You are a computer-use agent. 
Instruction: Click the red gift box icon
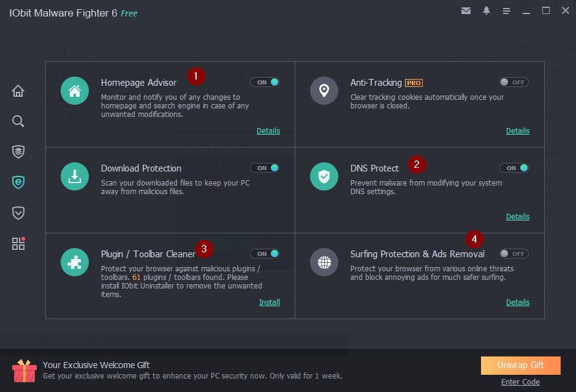coord(25,371)
